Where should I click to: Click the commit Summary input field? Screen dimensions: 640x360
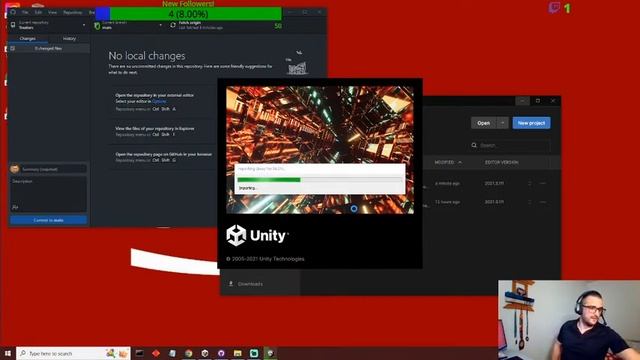[54, 169]
